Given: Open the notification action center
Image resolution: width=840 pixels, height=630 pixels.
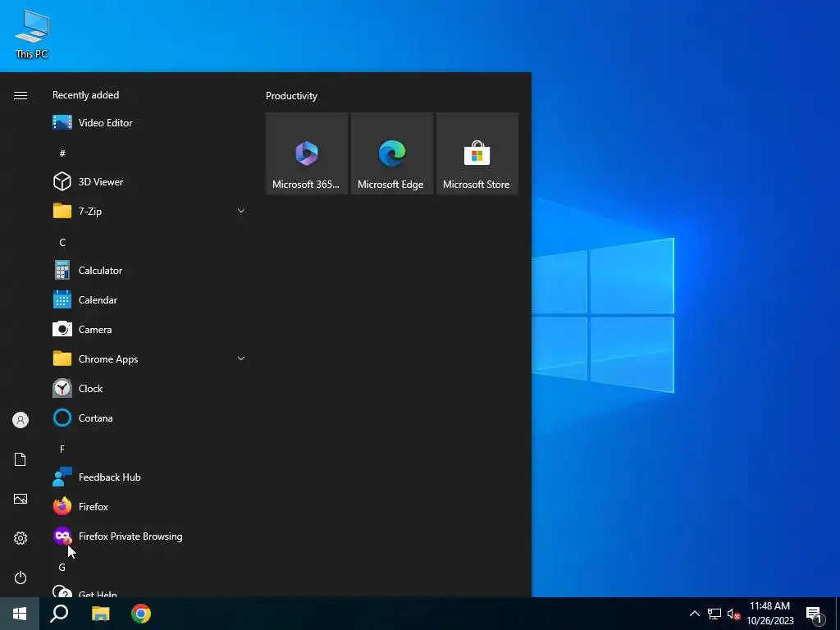Looking at the screenshot, I should point(815,614).
